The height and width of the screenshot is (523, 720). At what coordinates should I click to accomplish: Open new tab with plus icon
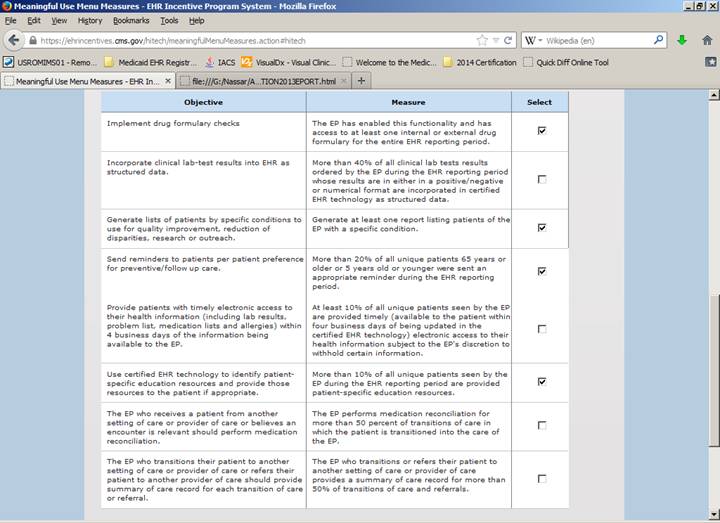pos(362,80)
